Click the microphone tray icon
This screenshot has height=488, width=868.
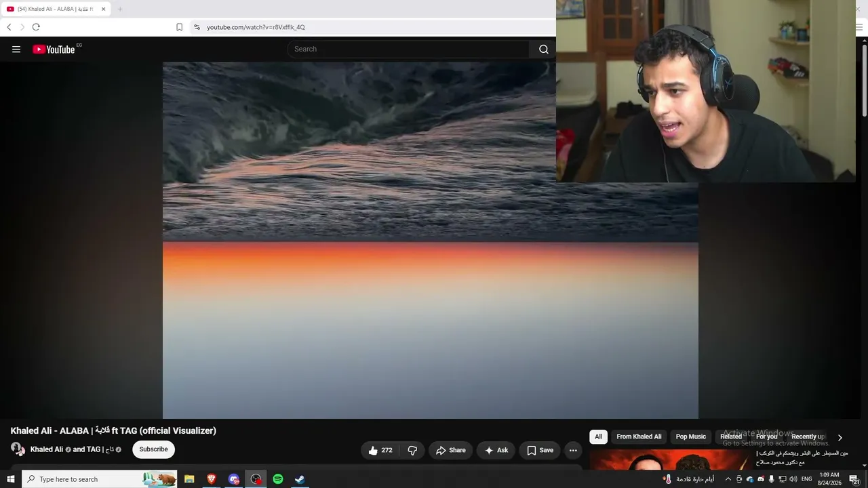[772, 479]
